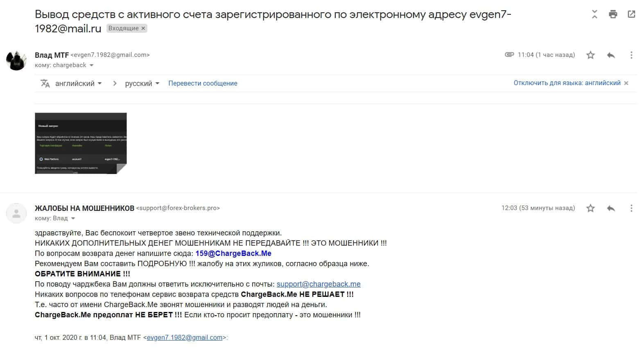644x348 pixels.
Task: Open more options for second message
Action: click(631, 208)
